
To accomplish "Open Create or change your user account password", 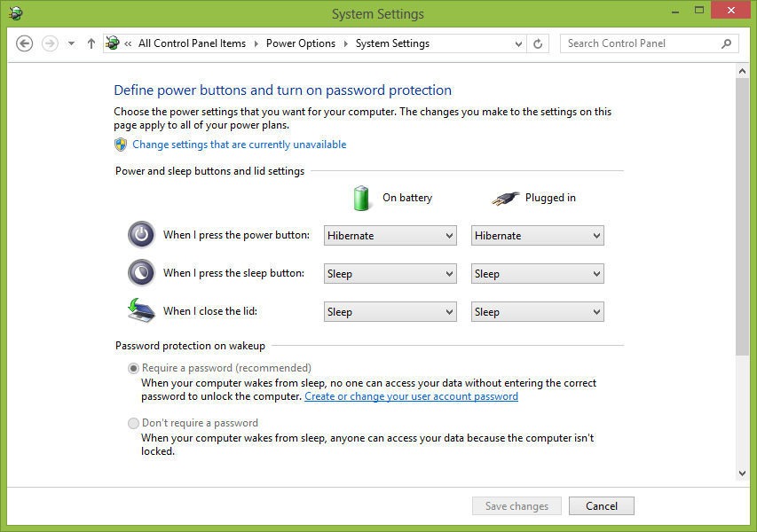I will pyautogui.click(x=411, y=396).
